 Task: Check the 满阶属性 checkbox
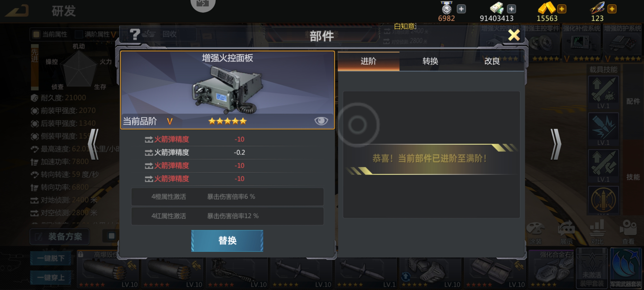point(79,34)
